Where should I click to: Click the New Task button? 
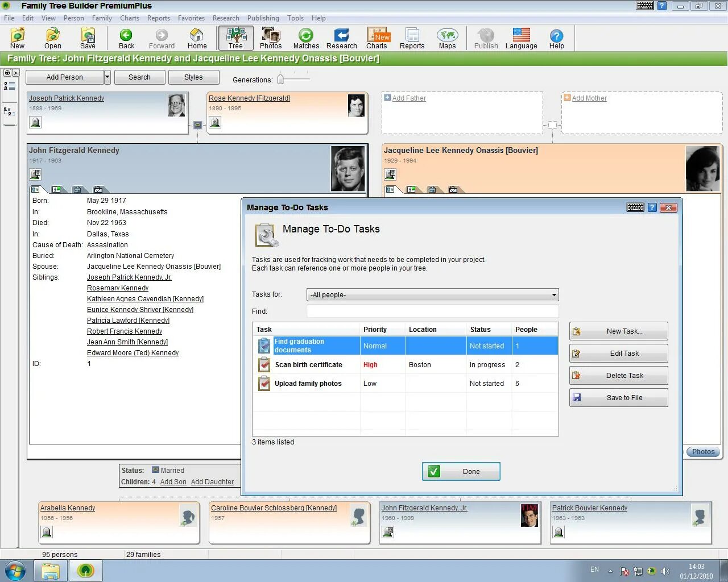click(618, 331)
